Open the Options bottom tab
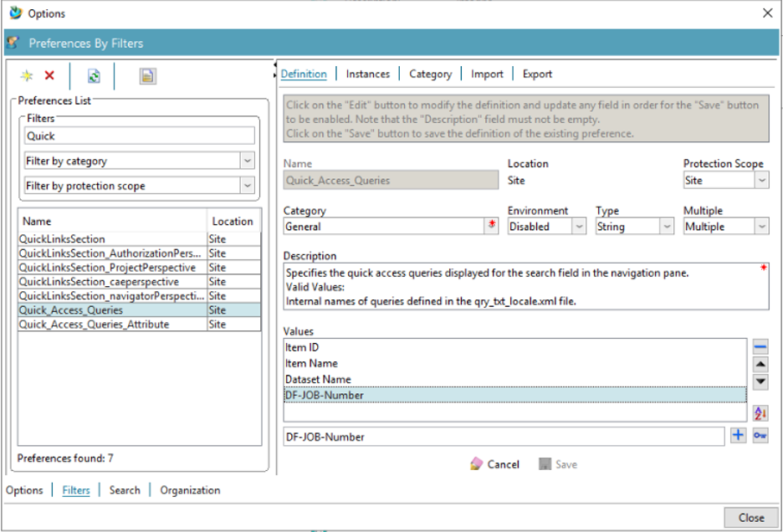The width and height of the screenshot is (783, 532). (24, 490)
